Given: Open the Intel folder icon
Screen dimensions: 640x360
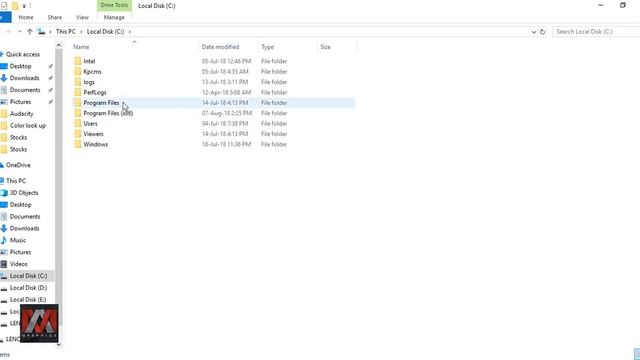Looking at the screenshot, I should pyautogui.click(x=78, y=61).
